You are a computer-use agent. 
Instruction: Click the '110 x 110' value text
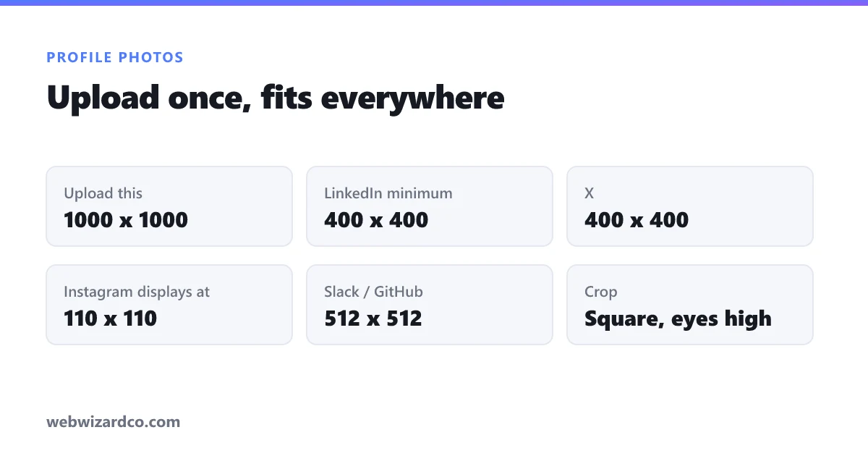(111, 318)
